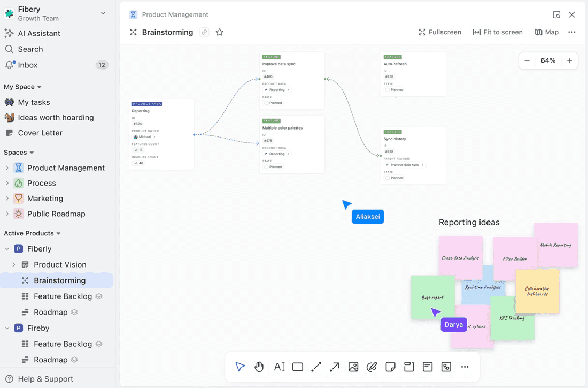588x388 pixels.
Task: Open the Image insert tool
Action: tap(353, 367)
